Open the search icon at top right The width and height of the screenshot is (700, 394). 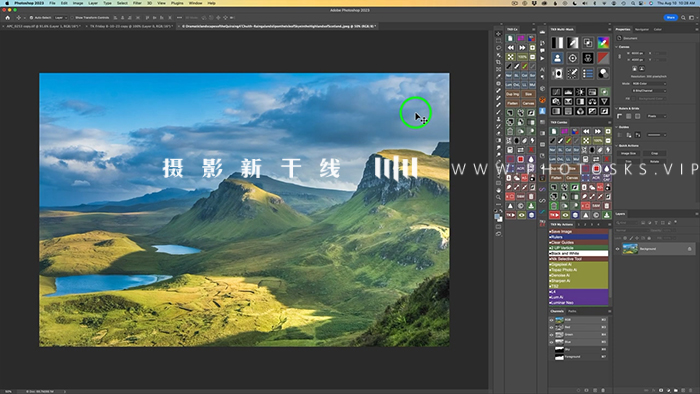tap(683, 17)
